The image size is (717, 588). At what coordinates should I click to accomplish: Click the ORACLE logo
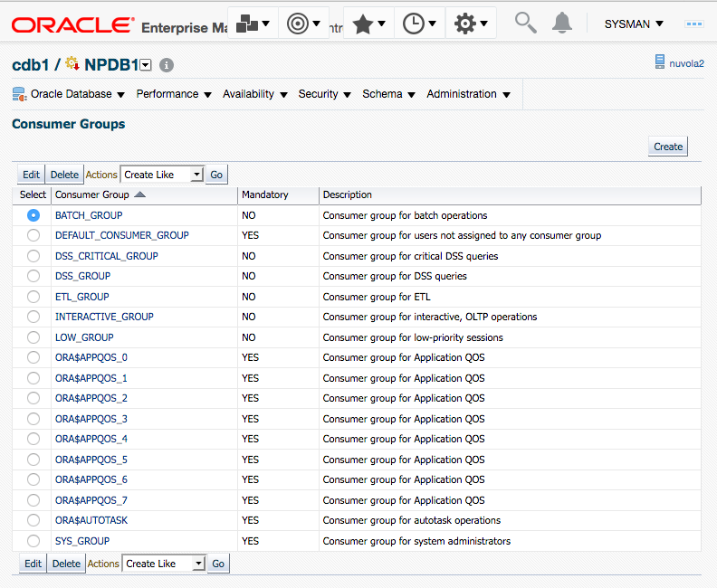(72, 25)
